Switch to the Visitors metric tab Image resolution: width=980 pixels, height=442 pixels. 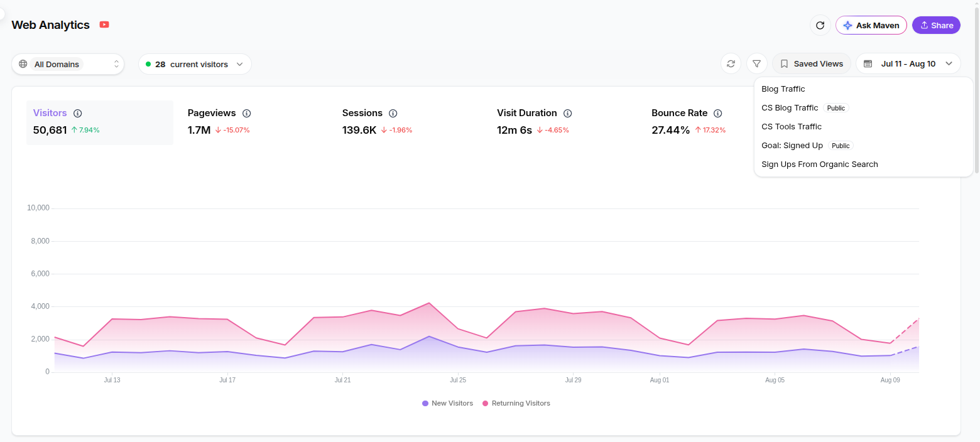point(100,122)
